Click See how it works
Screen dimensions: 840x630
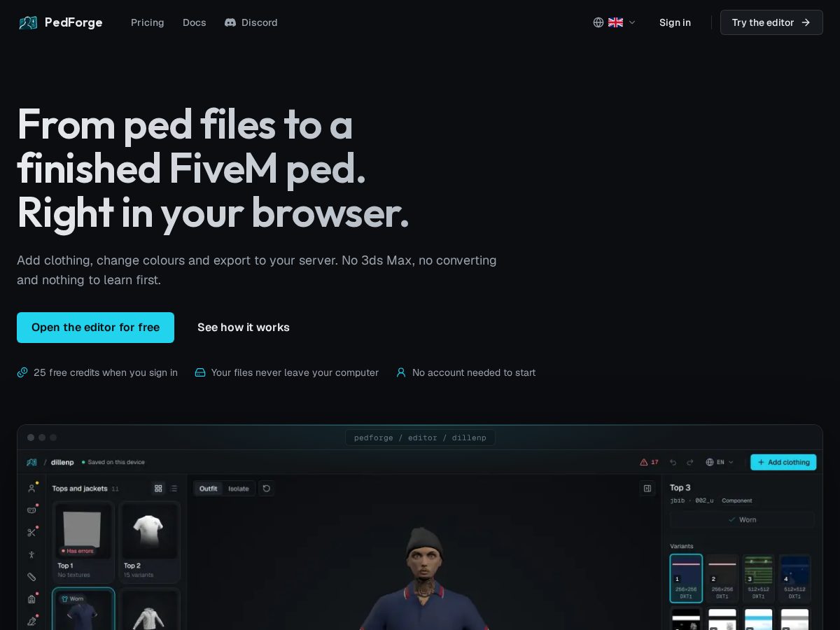[244, 328]
